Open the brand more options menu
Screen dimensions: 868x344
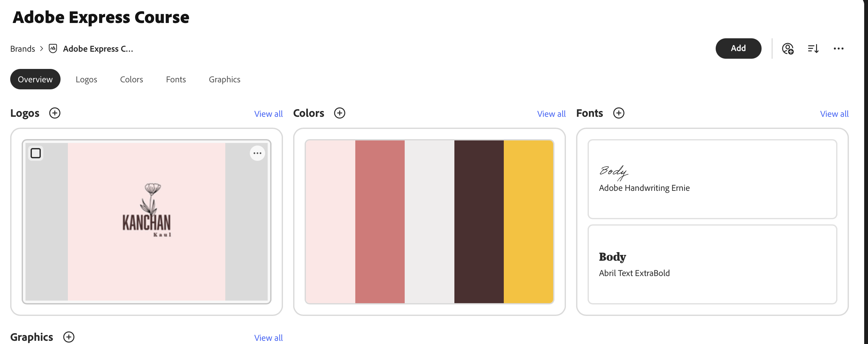[839, 49]
